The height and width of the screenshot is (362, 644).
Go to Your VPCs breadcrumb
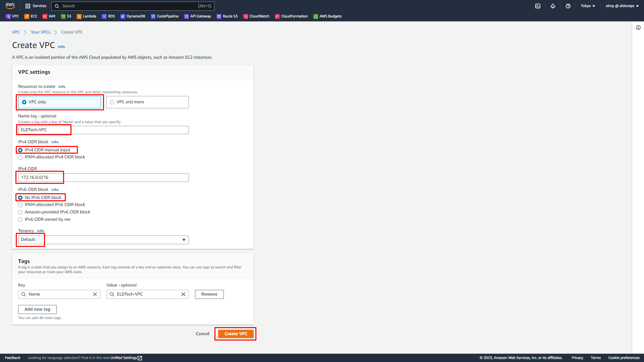(41, 32)
